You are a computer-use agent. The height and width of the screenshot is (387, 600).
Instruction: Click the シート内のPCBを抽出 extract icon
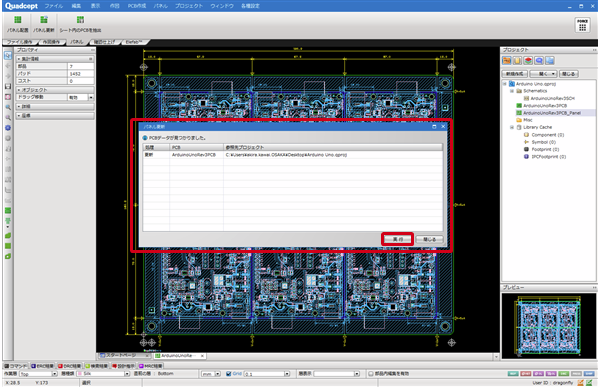80,20
